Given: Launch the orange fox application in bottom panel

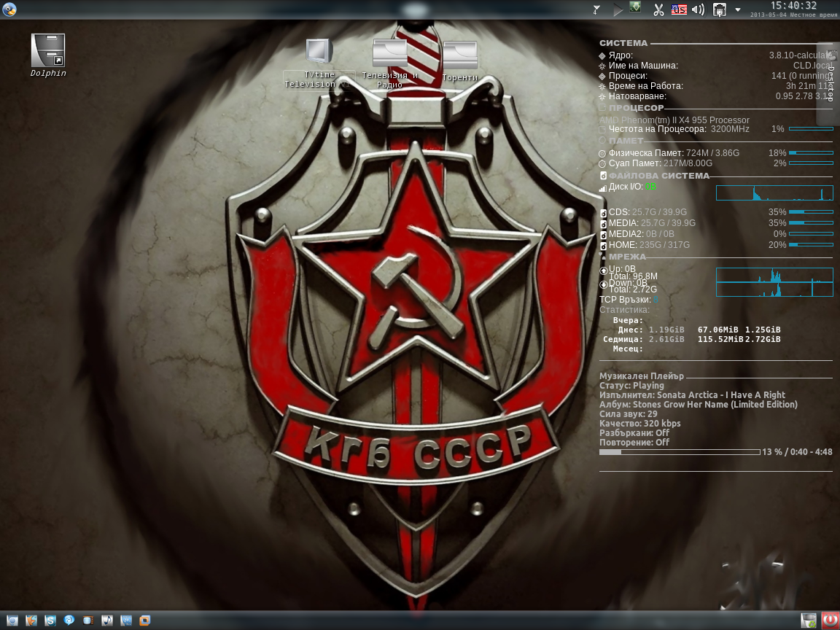Looking at the screenshot, I should 31,621.
